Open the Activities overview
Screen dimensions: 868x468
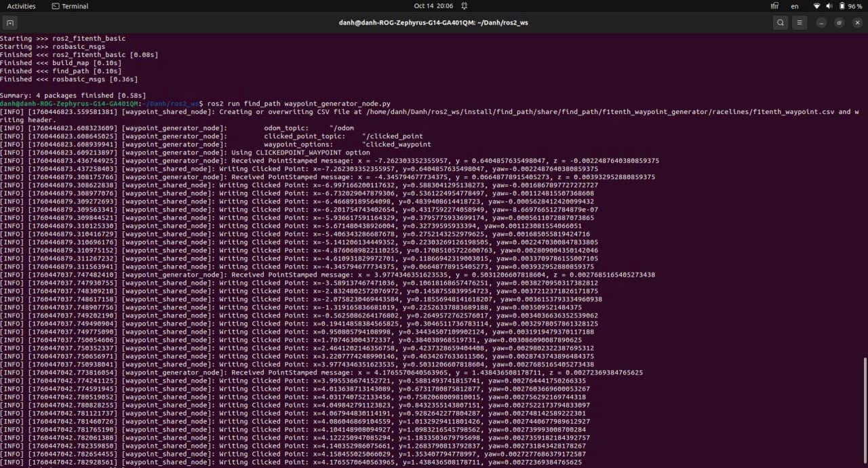click(x=21, y=6)
